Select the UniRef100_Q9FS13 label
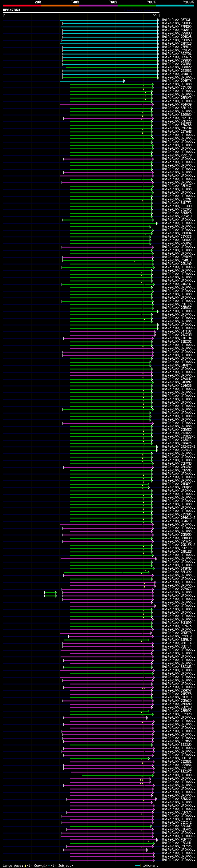The image size is (197, 868). [177, 43]
